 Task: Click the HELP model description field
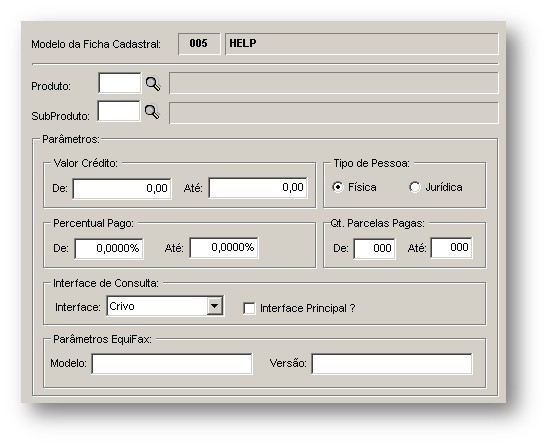point(362,44)
